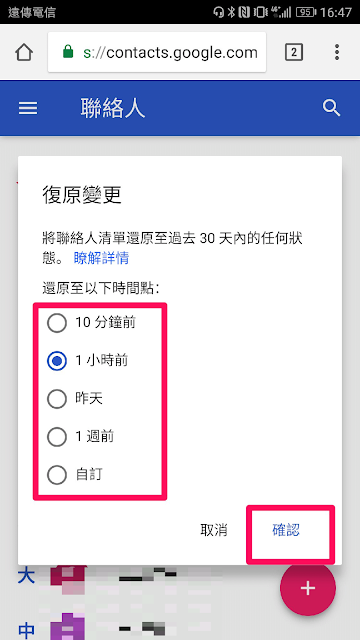The width and height of the screenshot is (360, 640).
Task: Select the 10 分鐘前 radio option
Action: pos(91,323)
